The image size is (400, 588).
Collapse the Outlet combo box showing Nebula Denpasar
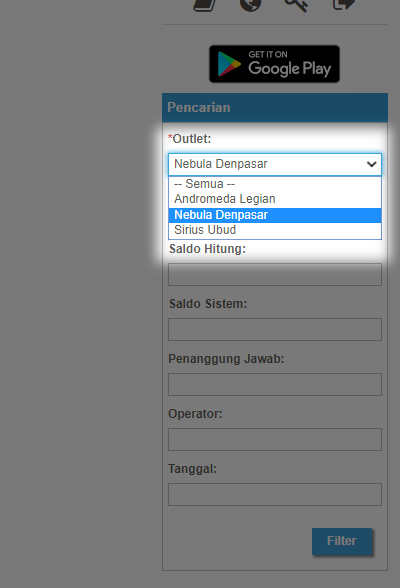click(275, 164)
